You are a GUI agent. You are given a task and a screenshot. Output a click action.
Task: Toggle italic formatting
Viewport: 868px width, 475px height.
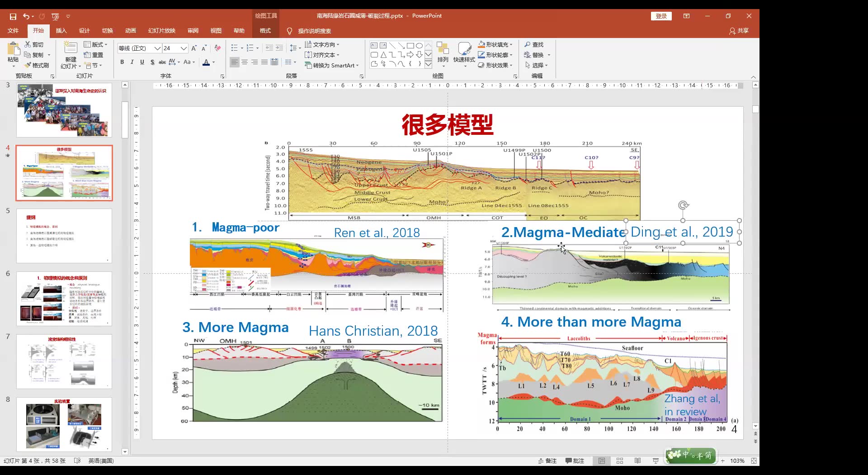click(x=132, y=62)
